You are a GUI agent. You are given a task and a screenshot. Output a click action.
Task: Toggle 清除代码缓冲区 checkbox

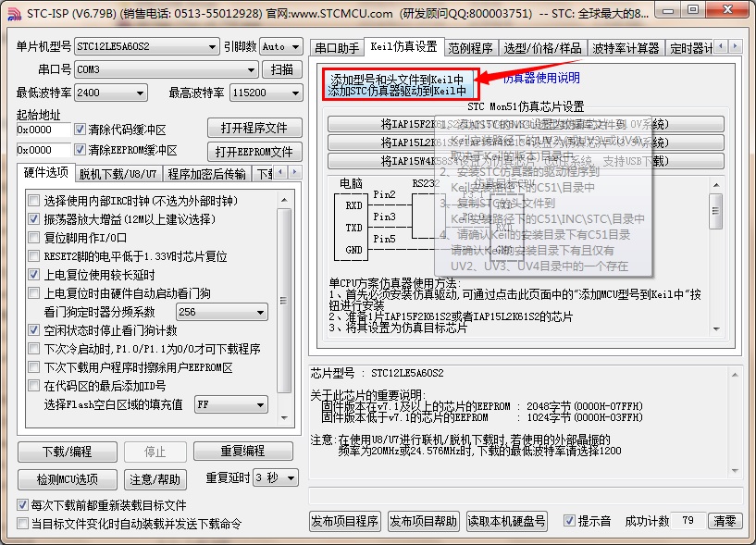80,130
